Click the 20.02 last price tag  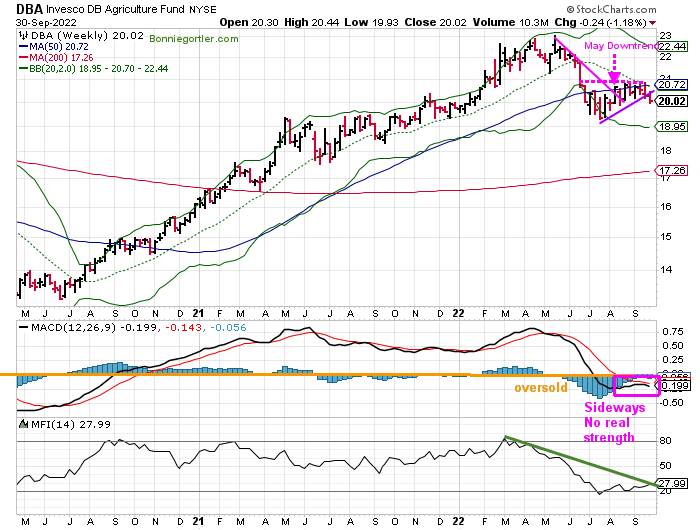672,101
